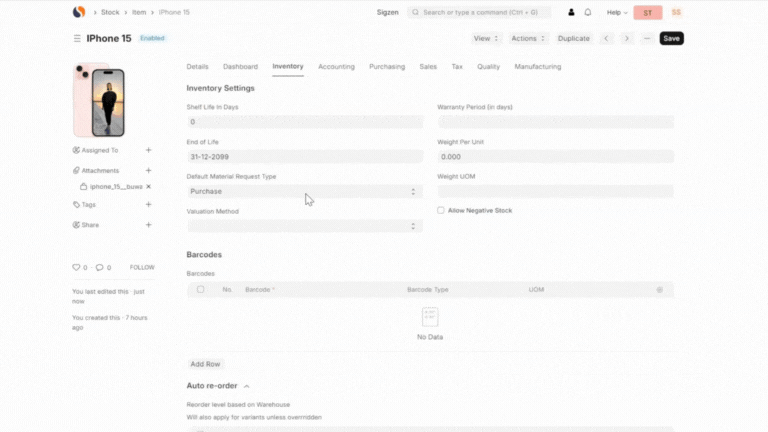Screen dimensions: 768x432
Task: Open barcodes table settings gear
Action: (x=659, y=290)
